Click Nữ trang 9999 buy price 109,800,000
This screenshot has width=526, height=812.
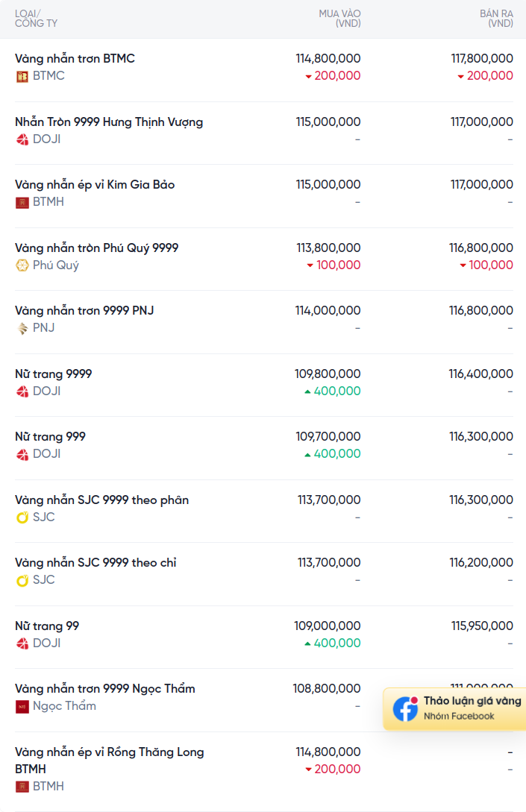328,374
